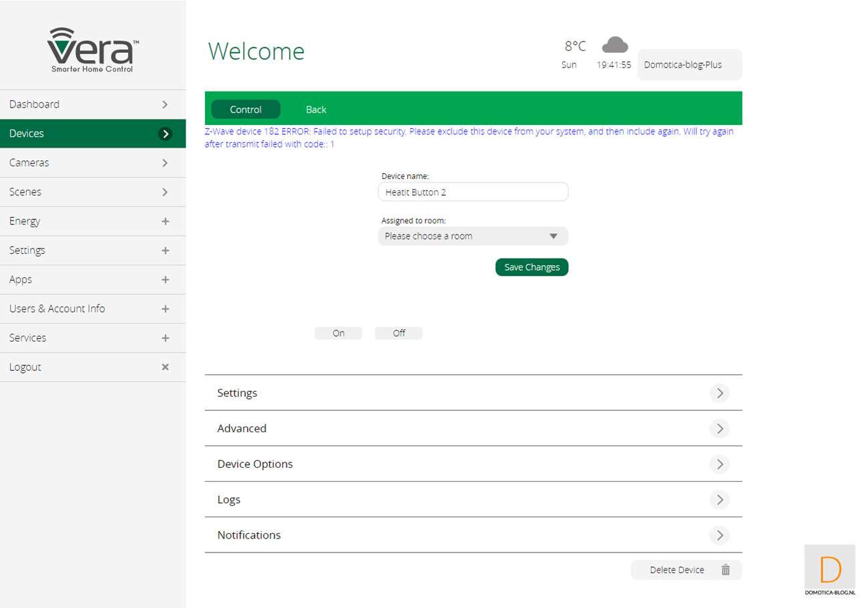The height and width of the screenshot is (608, 868).
Task: Click the Devices arrow circle icon
Action: click(165, 134)
